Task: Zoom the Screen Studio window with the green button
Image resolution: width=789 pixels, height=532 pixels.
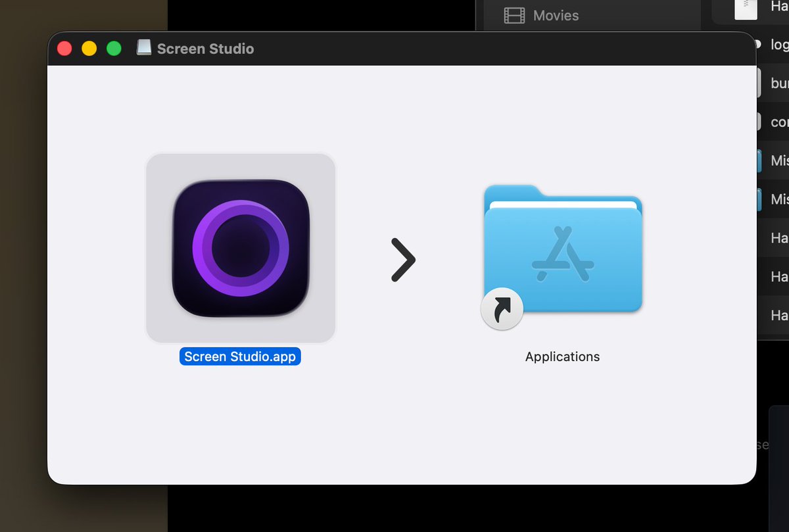Action: pos(114,49)
